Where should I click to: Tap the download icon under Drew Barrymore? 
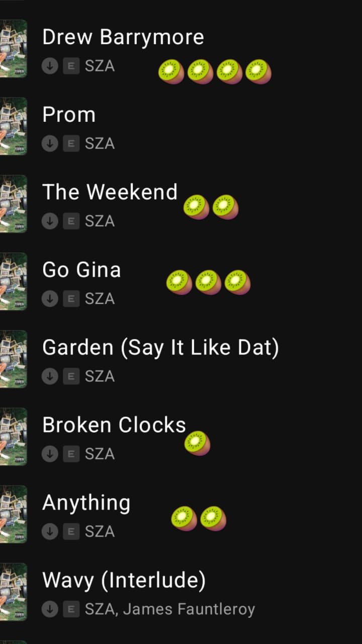pos(50,66)
